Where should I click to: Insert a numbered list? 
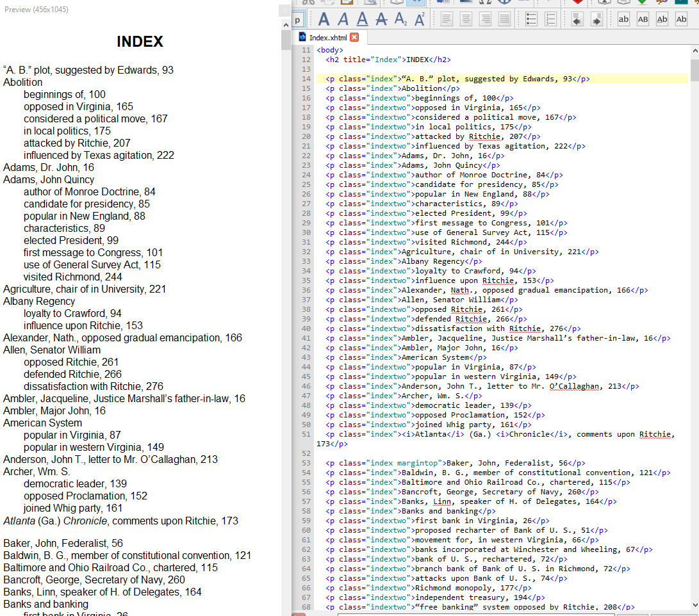tap(550, 19)
